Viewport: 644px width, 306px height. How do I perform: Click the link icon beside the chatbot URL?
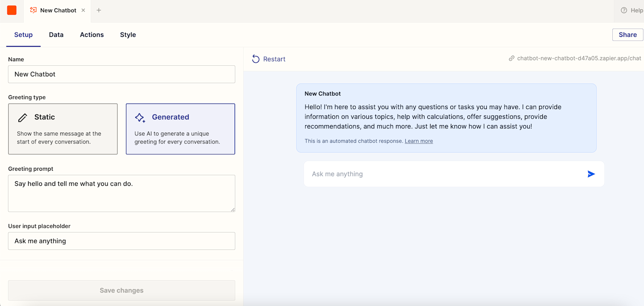point(512,58)
